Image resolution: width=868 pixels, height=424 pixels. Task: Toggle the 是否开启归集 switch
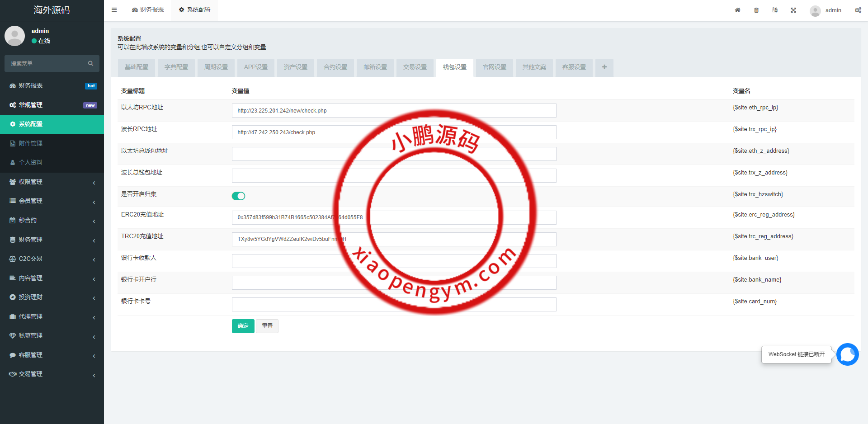[238, 196]
